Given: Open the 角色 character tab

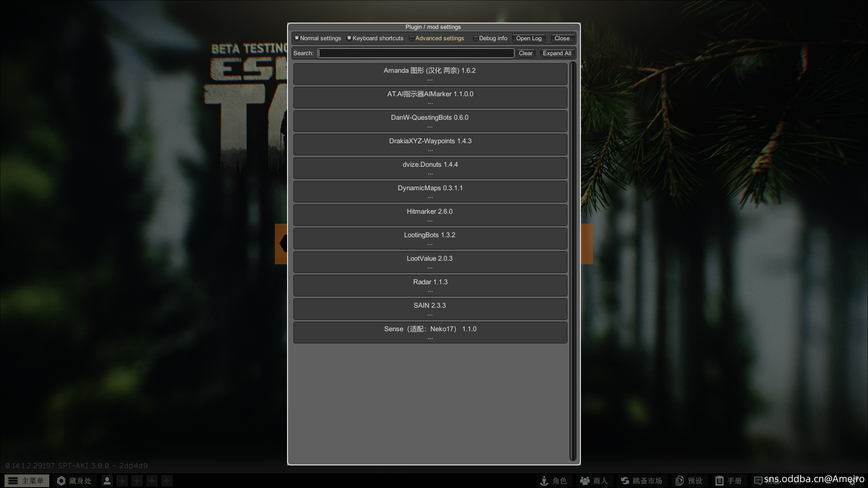Looking at the screenshot, I should click(x=553, y=481).
